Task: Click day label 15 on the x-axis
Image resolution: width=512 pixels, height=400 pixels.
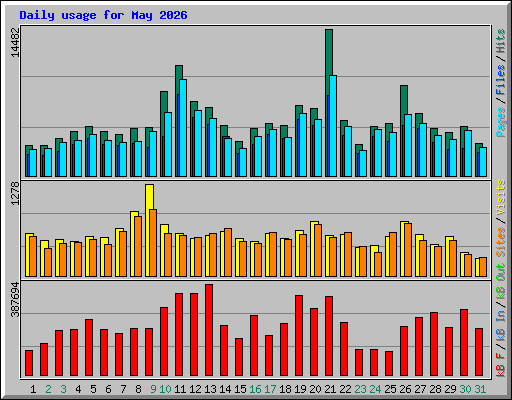Action: pyautogui.click(x=240, y=389)
